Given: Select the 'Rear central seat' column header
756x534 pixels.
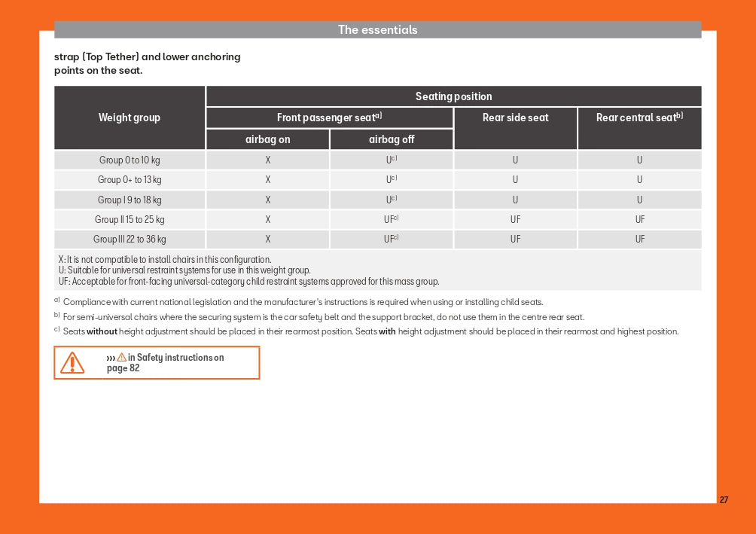Looking at the screenshot, I should pyautogui.click(x=639, y=117).
